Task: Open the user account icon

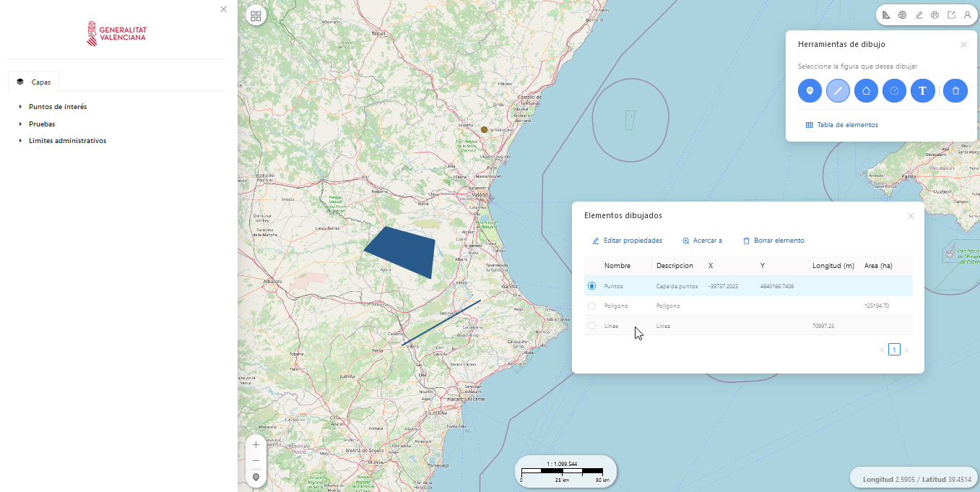Action: click(x=967, y=14)
